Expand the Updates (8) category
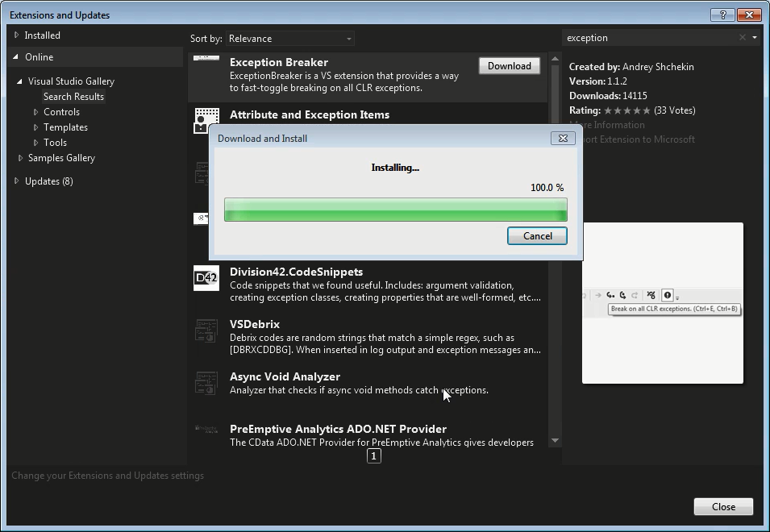770x532 pixels. pyautogui.click(x=16, y=181)
